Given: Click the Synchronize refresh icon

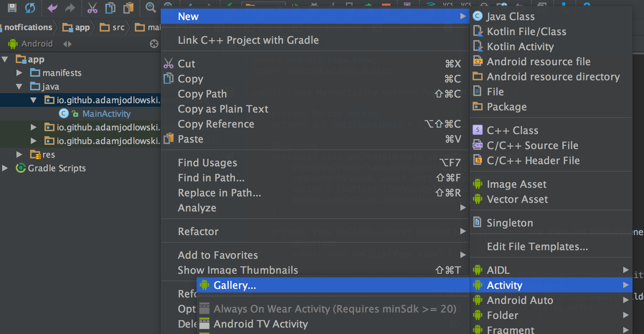Looking at the screenshot, I should (x=30, y=8).
